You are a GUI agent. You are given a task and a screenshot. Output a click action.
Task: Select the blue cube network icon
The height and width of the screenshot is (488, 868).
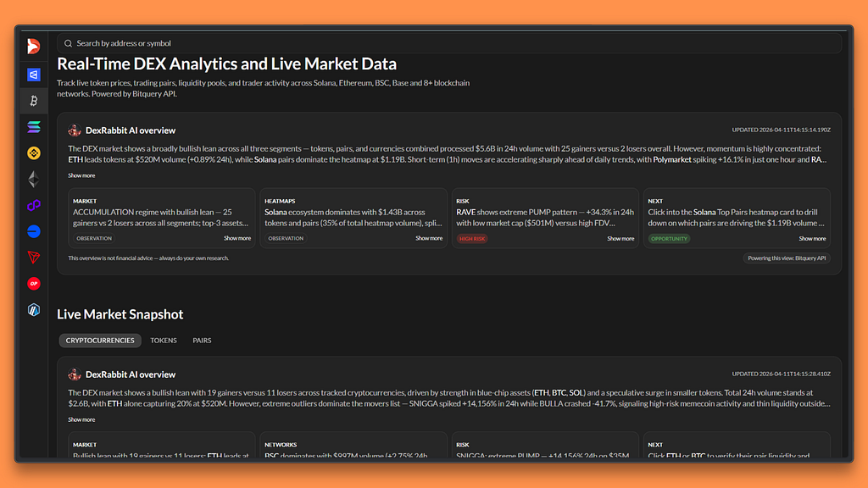coord(33,75)
